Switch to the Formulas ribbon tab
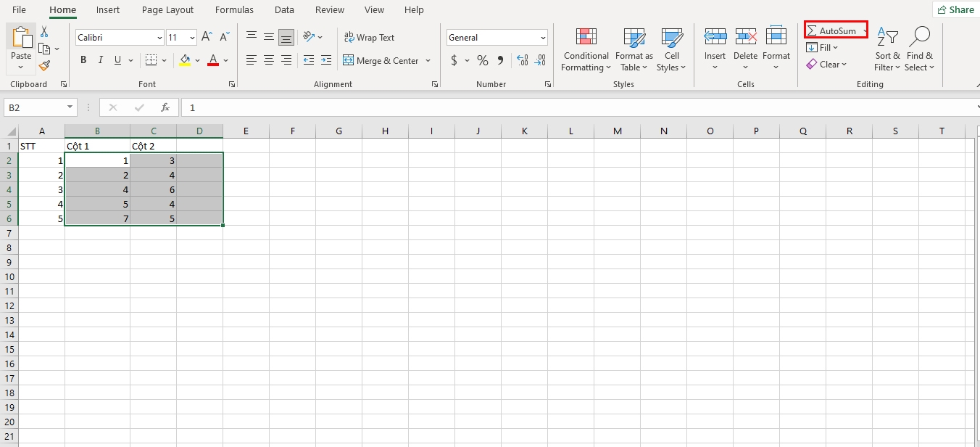This screenshot has width=980, height=447. coord(233,9)
